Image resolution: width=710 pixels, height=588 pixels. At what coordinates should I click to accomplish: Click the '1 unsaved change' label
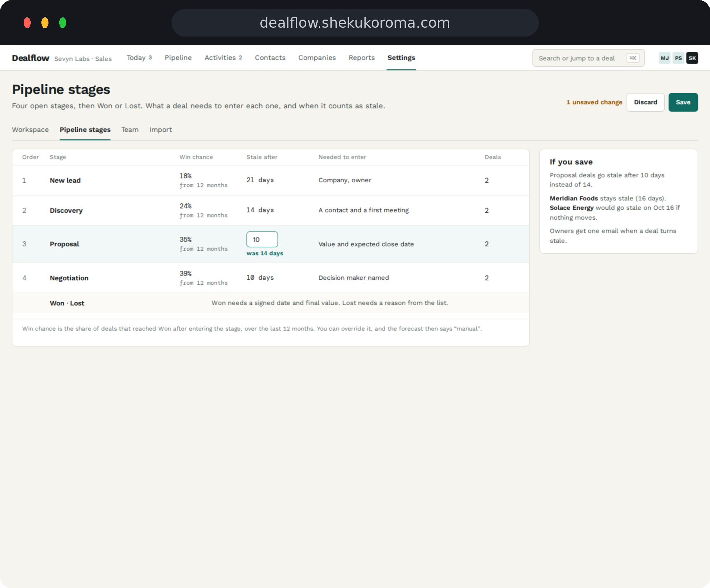point(594,102)
